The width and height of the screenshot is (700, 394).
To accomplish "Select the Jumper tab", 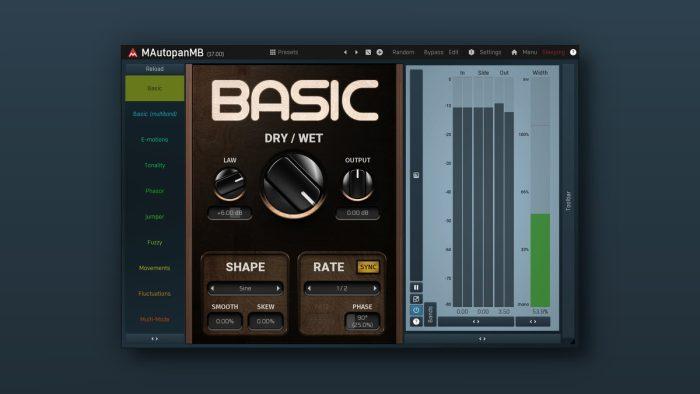I will pos(154,216).
